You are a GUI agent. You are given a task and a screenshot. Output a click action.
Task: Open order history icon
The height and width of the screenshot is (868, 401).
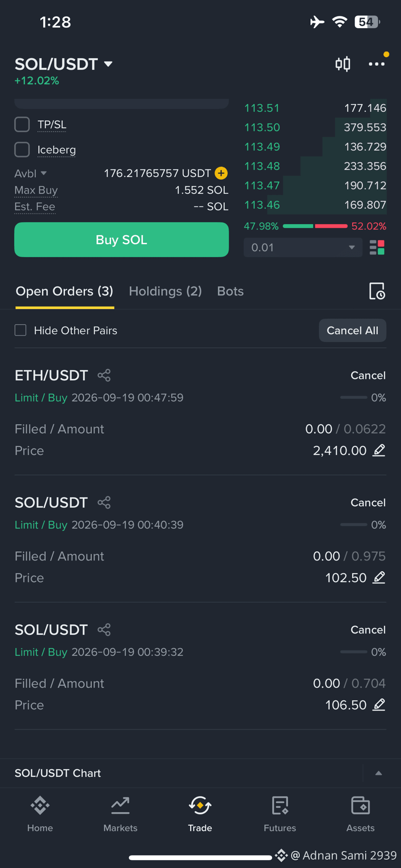[377, 291]
